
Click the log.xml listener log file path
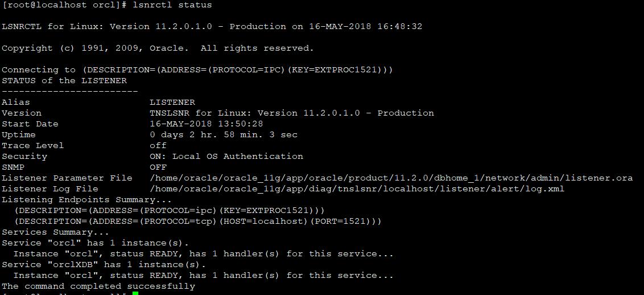point(357,189)
